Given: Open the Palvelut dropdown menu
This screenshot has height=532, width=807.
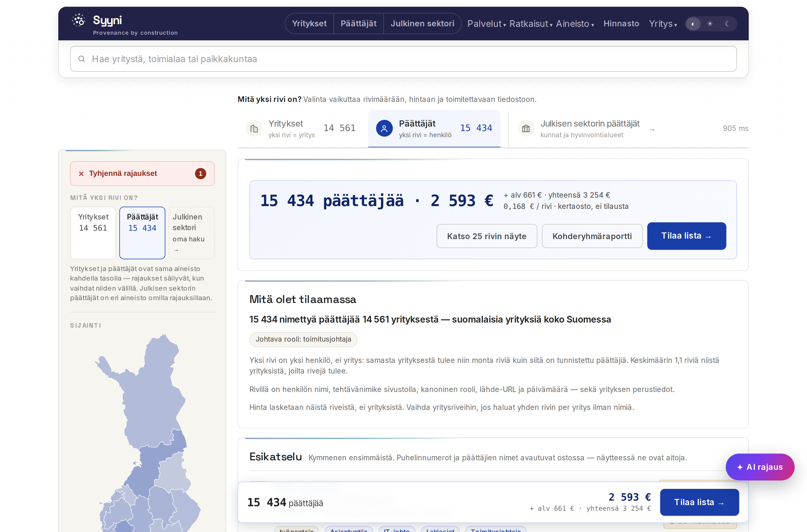Looking at the screenshot, I should [486, 24].
